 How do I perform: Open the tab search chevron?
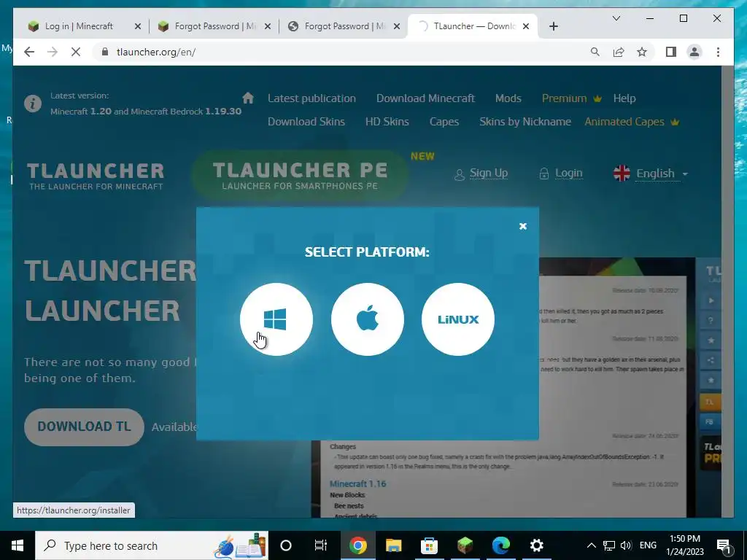(616, 18)
